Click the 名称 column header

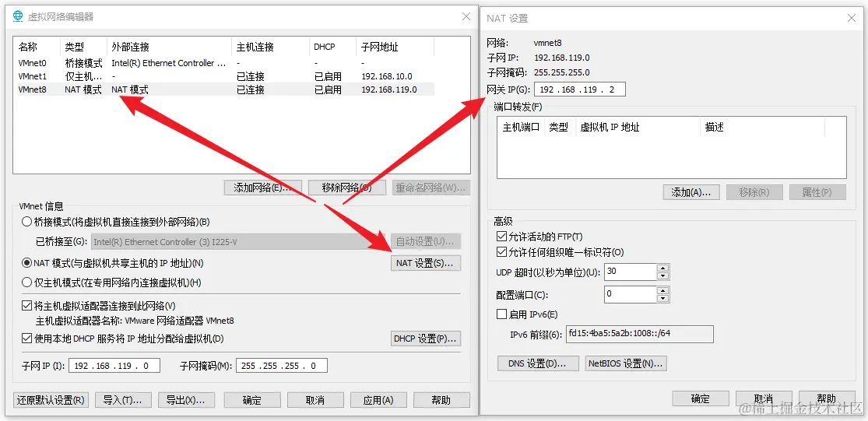click(37, 47)
